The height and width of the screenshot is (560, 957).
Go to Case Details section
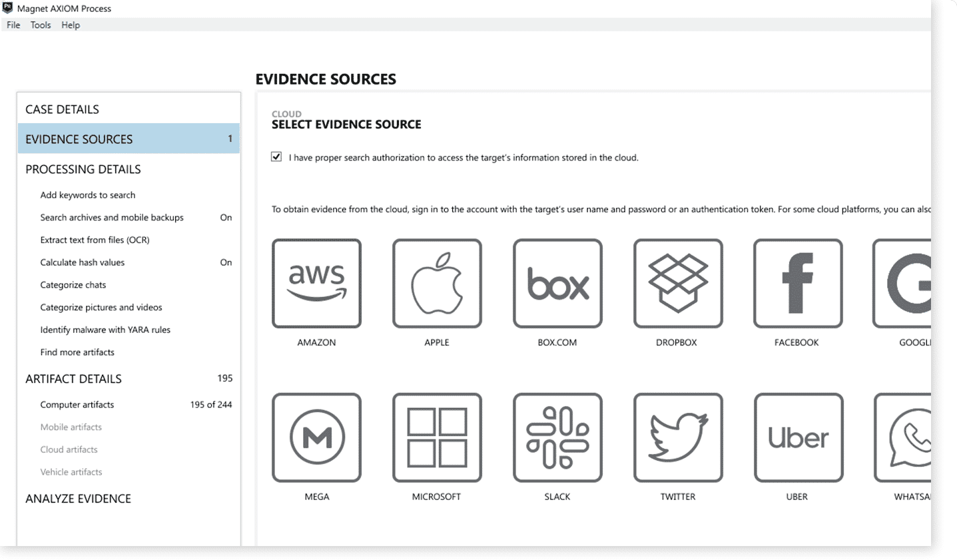(62, 109)
